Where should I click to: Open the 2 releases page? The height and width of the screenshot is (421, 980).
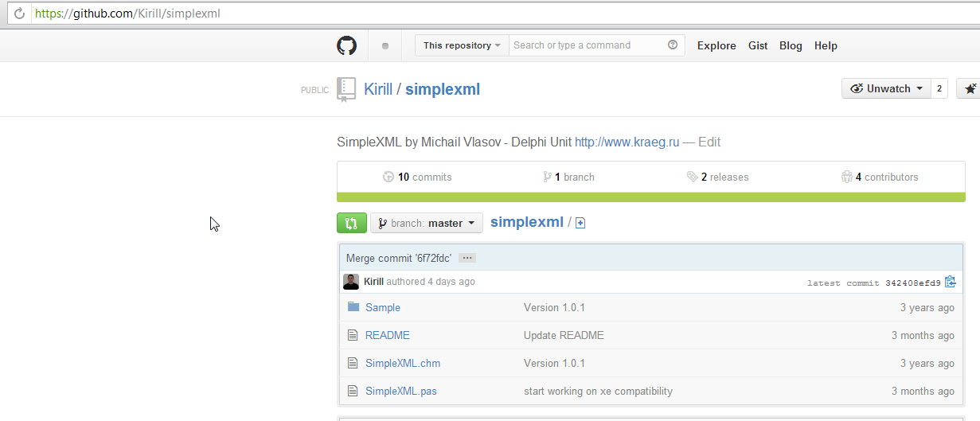click(x=717, y=177)
